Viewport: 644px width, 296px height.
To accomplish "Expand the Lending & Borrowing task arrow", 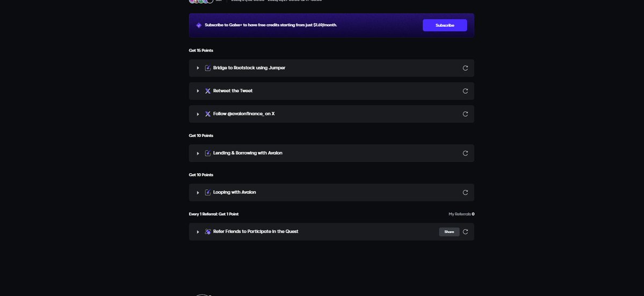I will (x=198, y=153).
